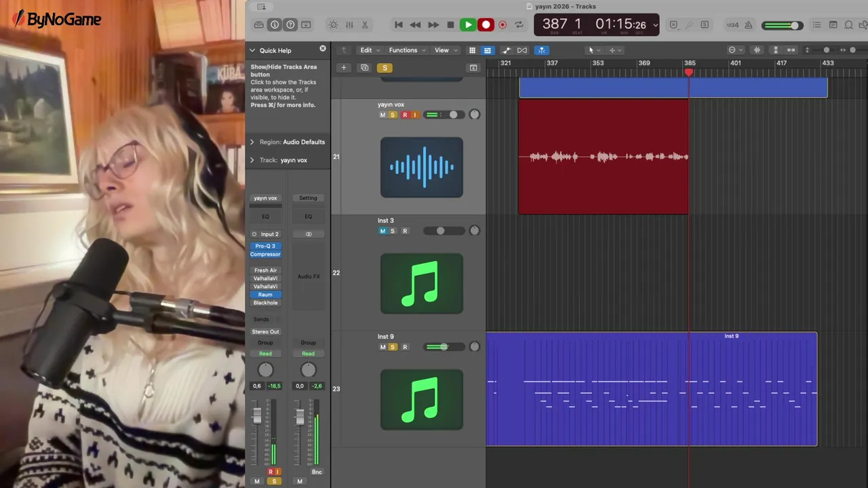
Task: Click the Duplicate Track button
Action: pos(364,68)
